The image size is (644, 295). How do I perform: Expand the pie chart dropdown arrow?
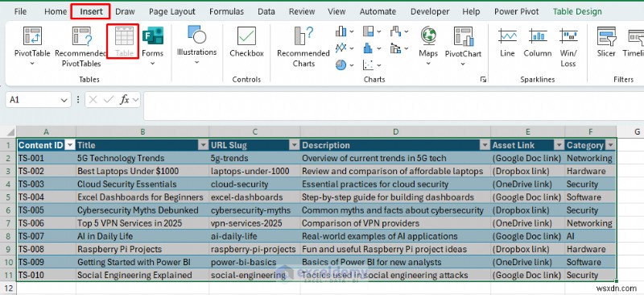[352, 65]
